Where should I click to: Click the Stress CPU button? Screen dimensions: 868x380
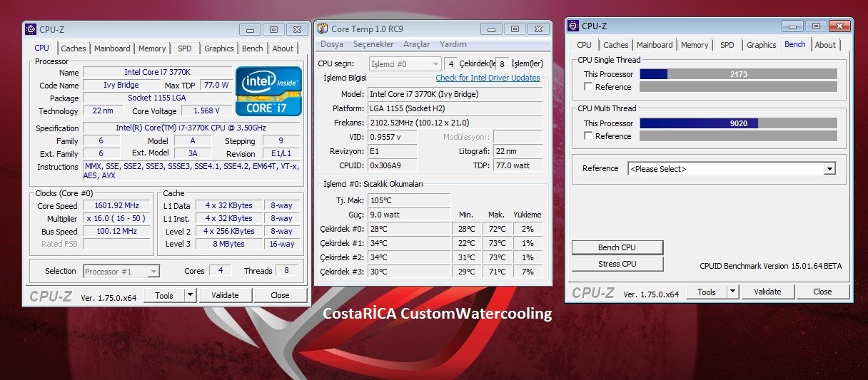click(617, 264)
